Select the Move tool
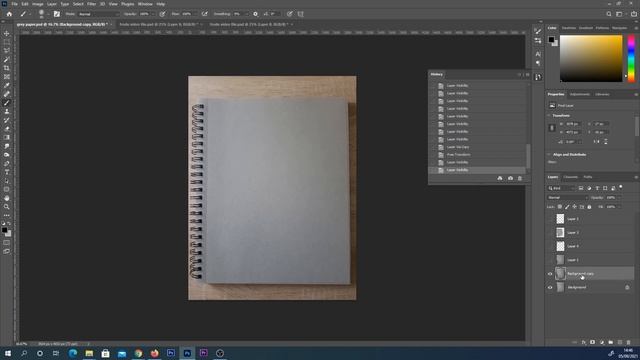The width and height of the screenshot is (640, 360). pos(7,33)
